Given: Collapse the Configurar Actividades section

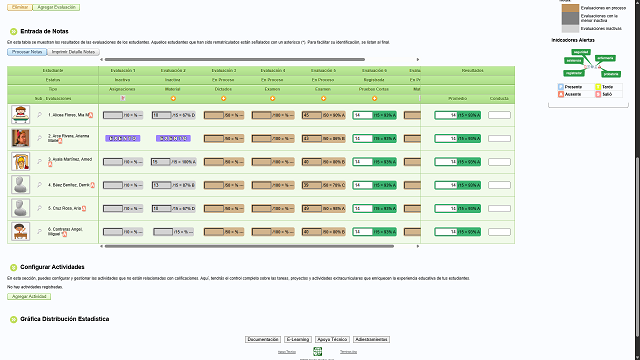Looking at the screenshot, I should 13,267.
